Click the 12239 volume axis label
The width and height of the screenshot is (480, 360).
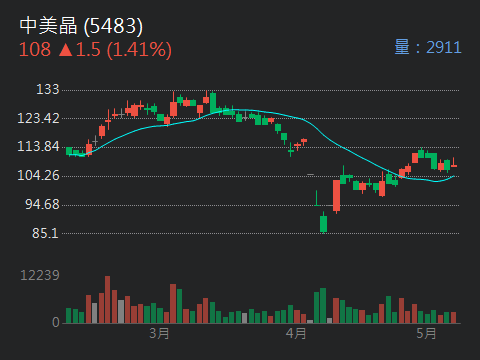40,275
